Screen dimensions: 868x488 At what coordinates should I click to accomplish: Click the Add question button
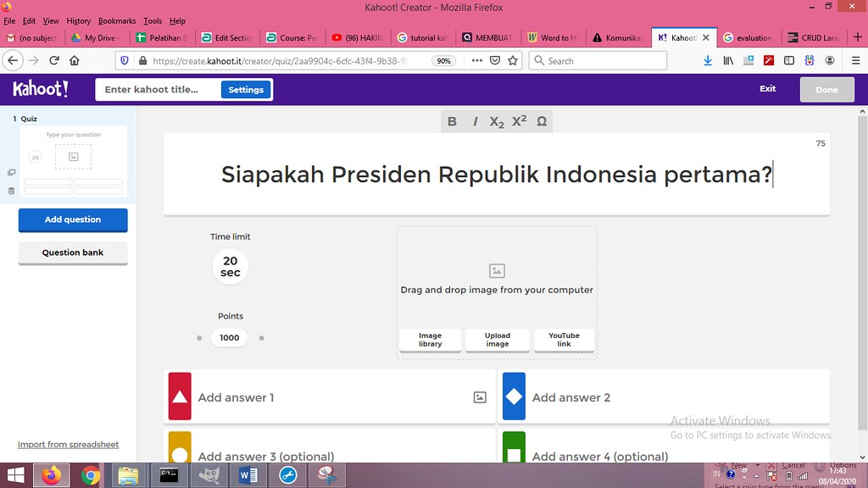(73, 219)
